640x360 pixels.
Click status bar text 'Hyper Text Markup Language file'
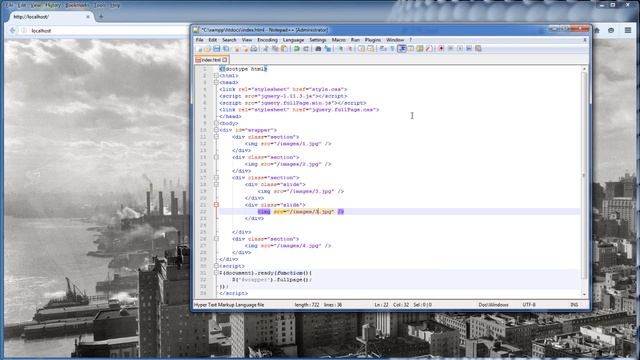pyautogui.click(x=229, y=305)
